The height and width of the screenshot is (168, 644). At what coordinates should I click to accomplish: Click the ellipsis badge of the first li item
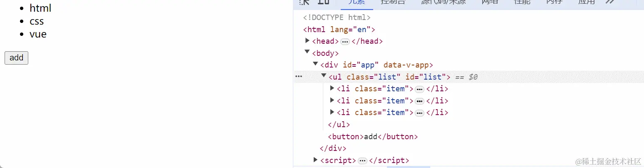point(419,89)
